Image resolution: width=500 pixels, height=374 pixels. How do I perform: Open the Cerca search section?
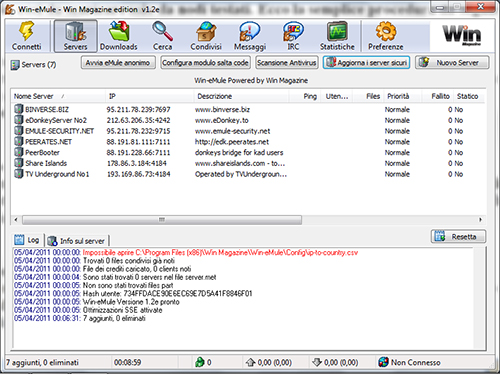click(x=163, y=36)
